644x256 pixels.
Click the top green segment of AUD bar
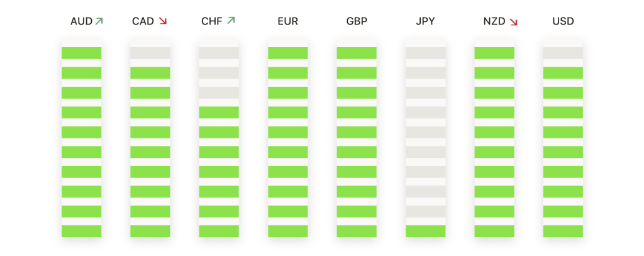click(82, 53)
